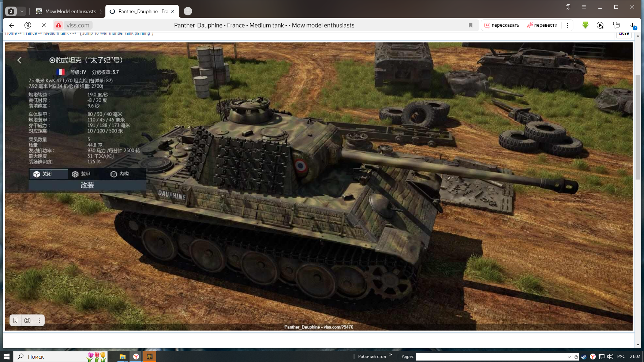
Task: Select the 内构 internal view tab
Action: tap(120, 174)
